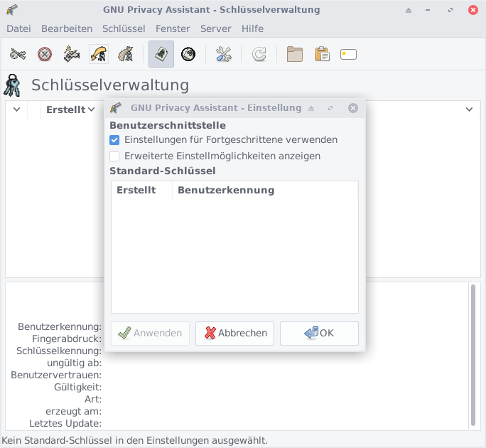Image resolution: width=486 pixels, height=448 pixels.
Task: Click the chevron at right end of key list header
Action: click(x=469, y=110)
